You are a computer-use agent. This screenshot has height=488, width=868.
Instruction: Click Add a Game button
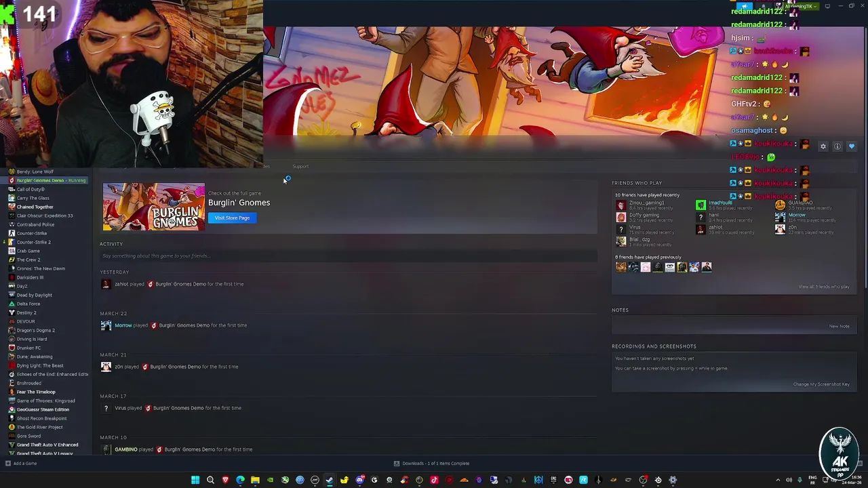(x=21, y=464)
